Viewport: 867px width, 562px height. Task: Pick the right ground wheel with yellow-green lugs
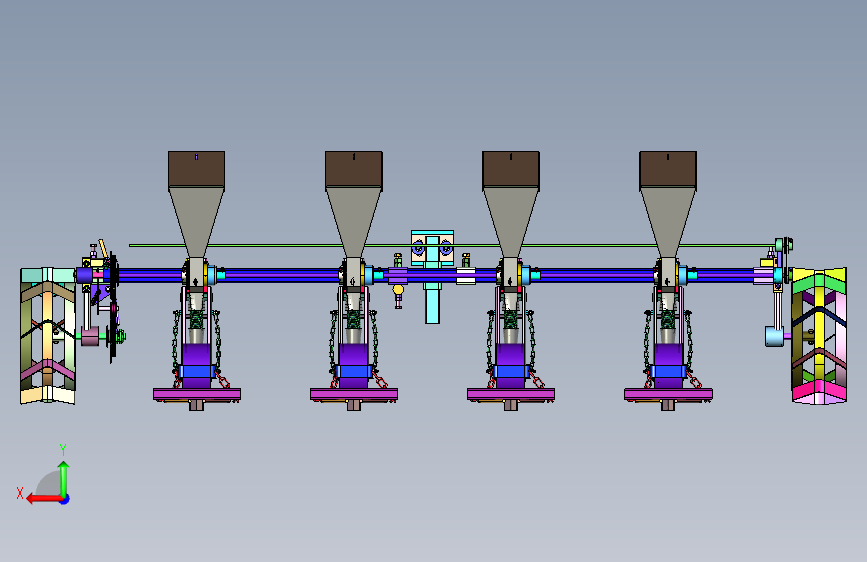tap(819, 336)
